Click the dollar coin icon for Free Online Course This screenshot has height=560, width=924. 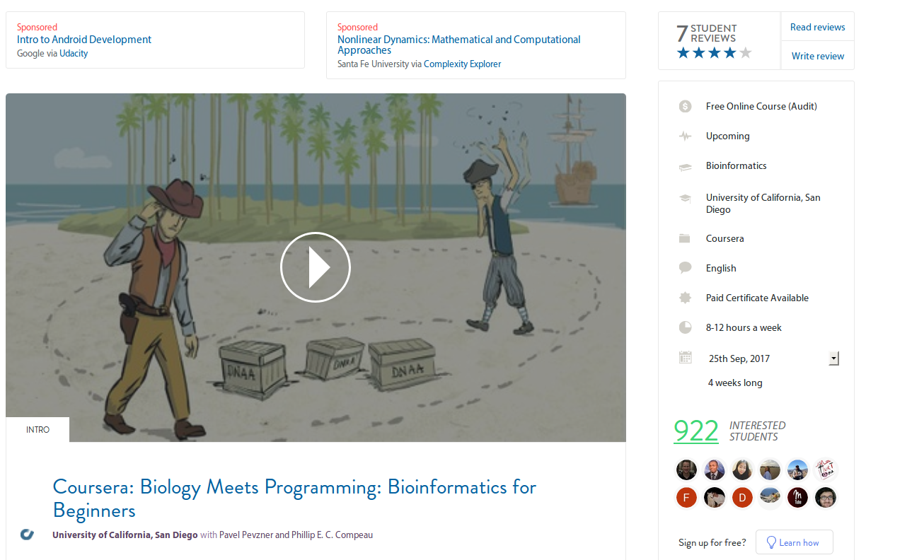click(x=685, y=106)
